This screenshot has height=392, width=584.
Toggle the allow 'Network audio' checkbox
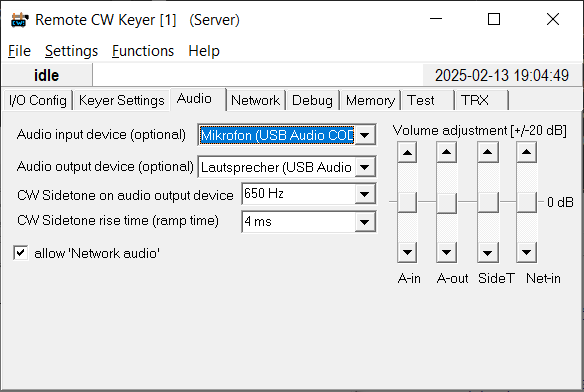21,253
